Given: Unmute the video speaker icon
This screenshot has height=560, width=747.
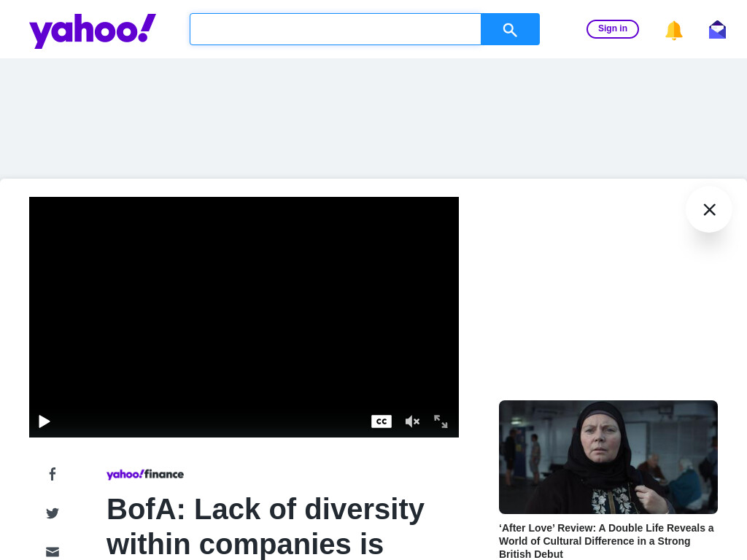Looking at the screenshot, I should (412, 421).
